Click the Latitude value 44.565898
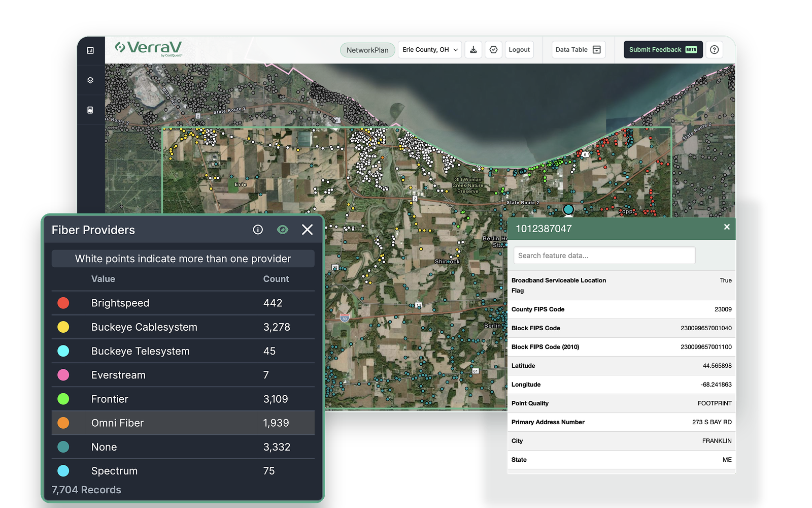Viewport: 812px width, 508px height. [x=717, y=366]
